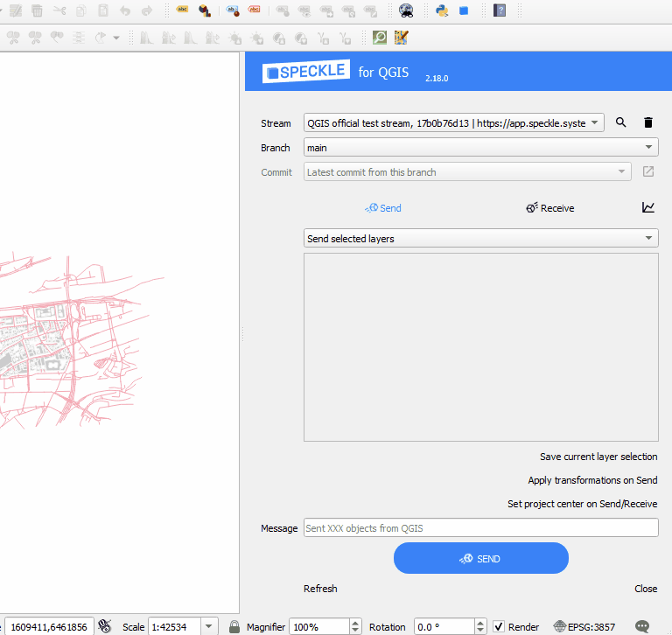Click Set project center on Send/Receive
Screen dimensions: 672x635
pyautogui.click(x=582, y=504)
